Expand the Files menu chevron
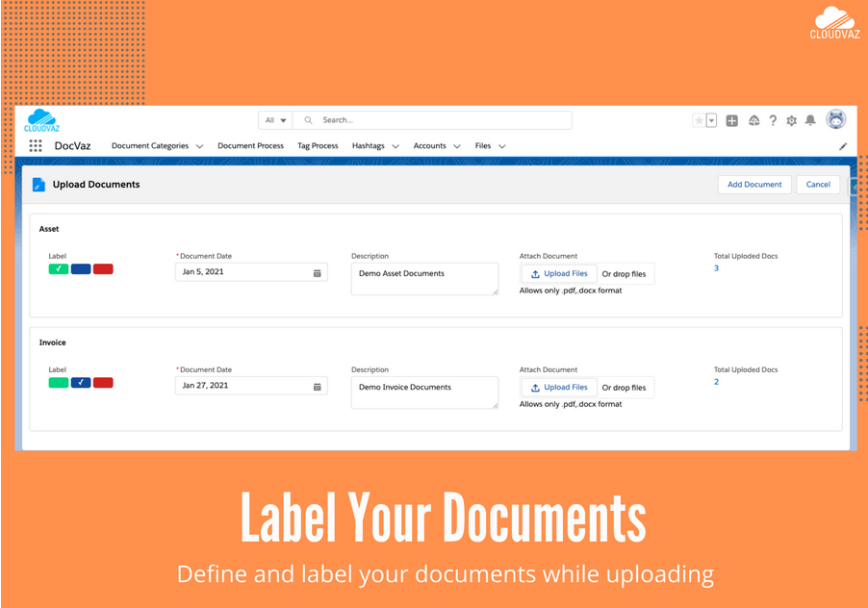 [502, 146]
